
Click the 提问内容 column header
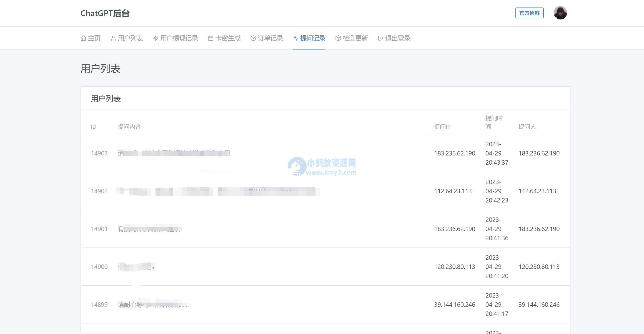pyautogui.click(x=129, y=127)
